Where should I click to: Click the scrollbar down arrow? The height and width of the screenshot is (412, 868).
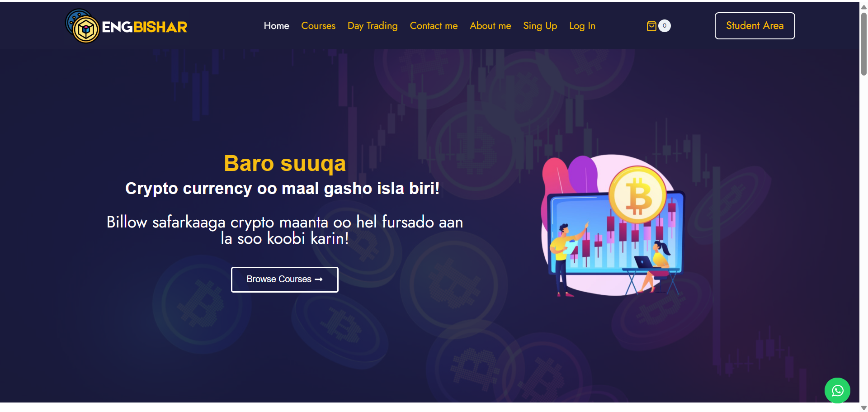coord(864,408)
